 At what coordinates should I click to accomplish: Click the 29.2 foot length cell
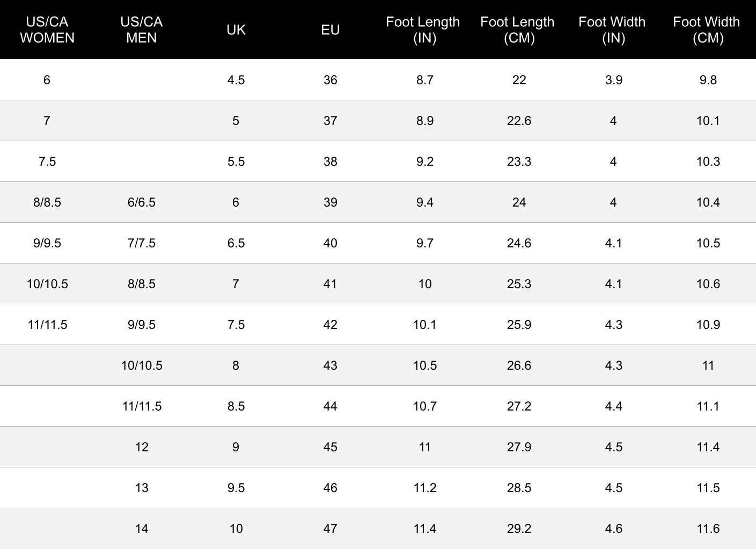[519, 529]
